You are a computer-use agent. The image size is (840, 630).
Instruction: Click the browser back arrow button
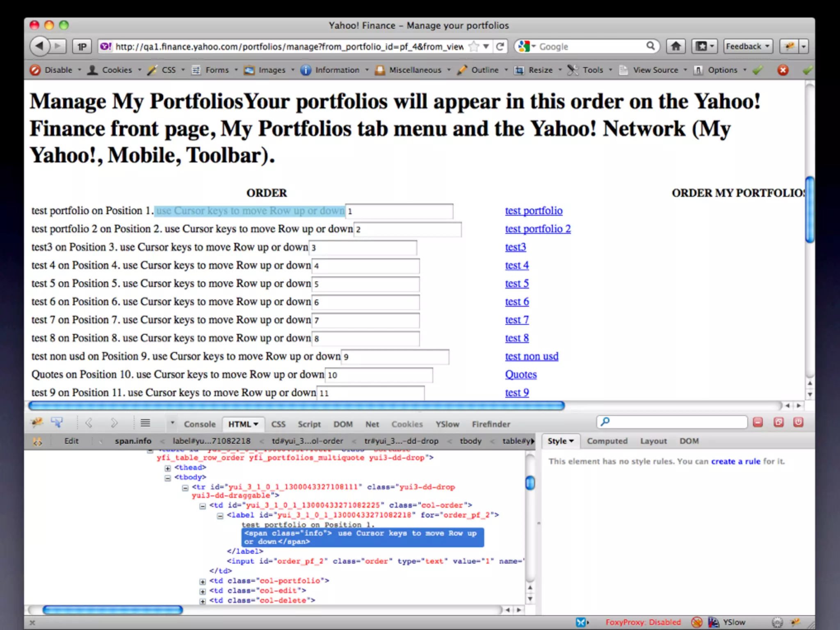tap(39, 46)
